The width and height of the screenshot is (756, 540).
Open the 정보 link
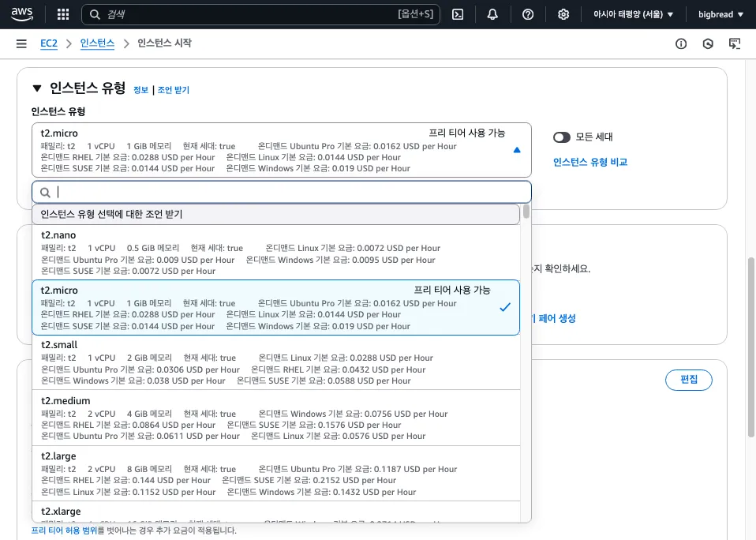point(140,90)
